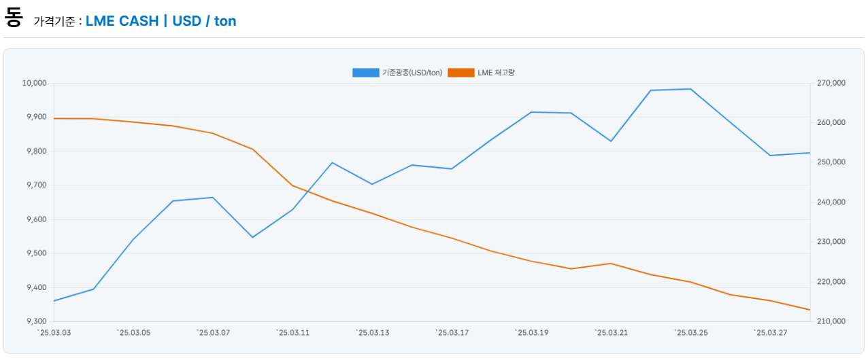
Task: Click the 270,000 right axis value
Action: 830,83
